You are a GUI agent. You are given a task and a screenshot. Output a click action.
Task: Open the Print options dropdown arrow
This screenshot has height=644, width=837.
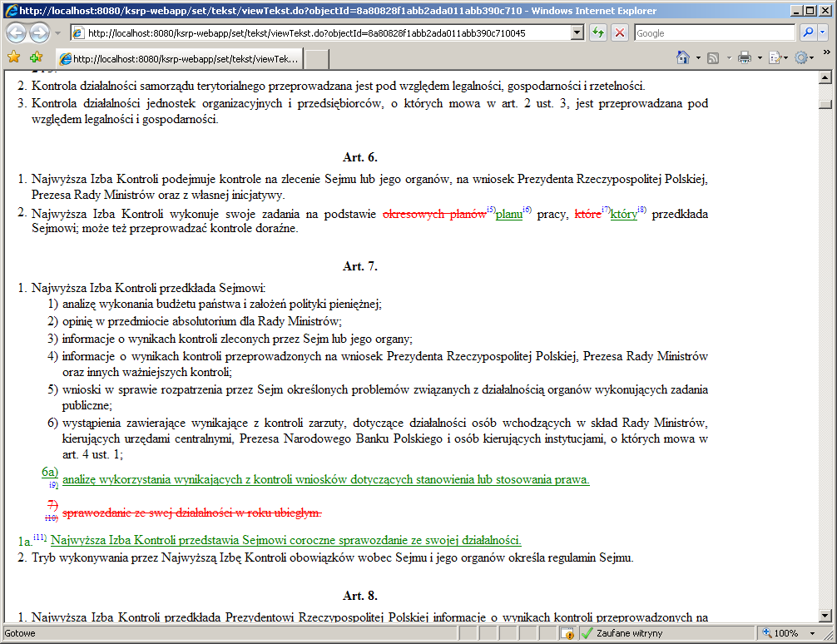coord(760,57)
